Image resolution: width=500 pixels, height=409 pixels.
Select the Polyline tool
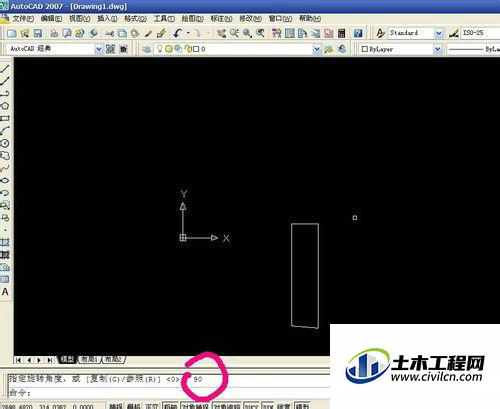pos(5,94)
